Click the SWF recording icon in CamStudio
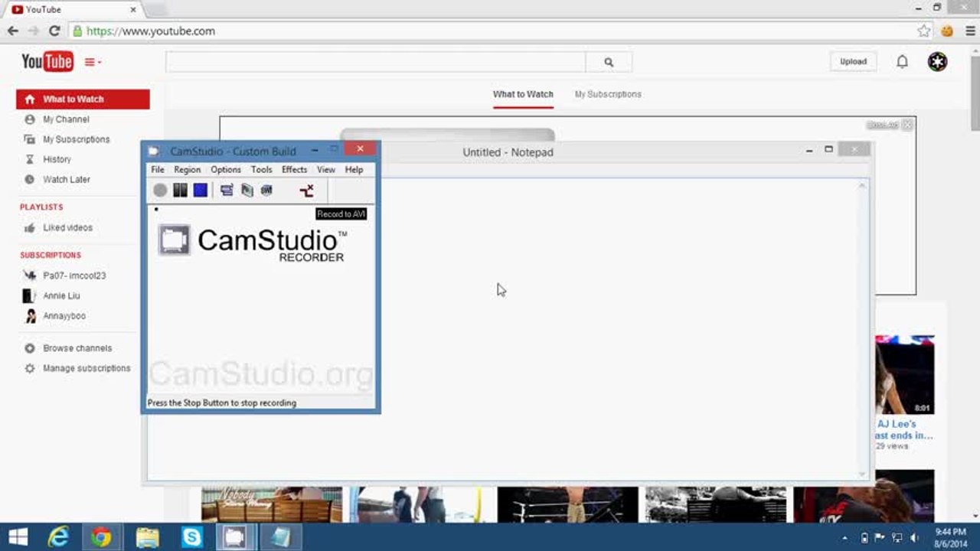The image size is (980, 551). pyautogui.click(x=266, y=191)
